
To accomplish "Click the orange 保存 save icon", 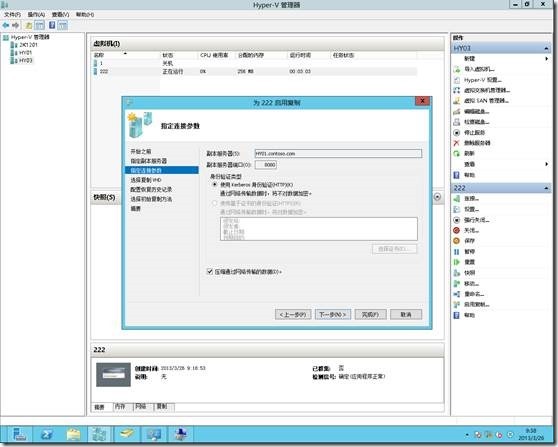I will pyautogui.click(x=457, y=241).
